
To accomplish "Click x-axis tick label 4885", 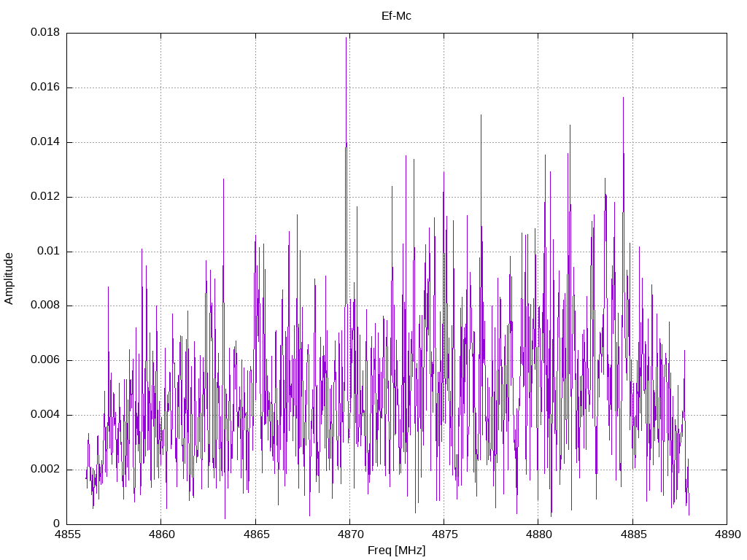I will [632, 534].
